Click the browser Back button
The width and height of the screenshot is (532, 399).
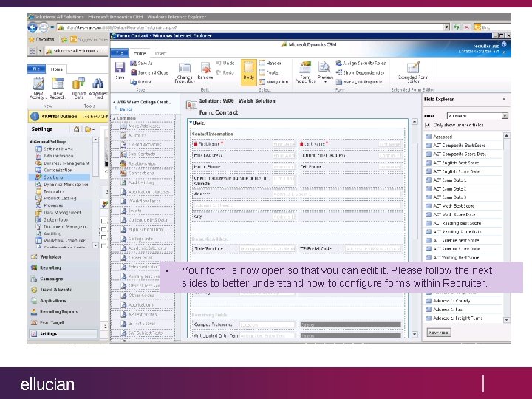point(33,27)
